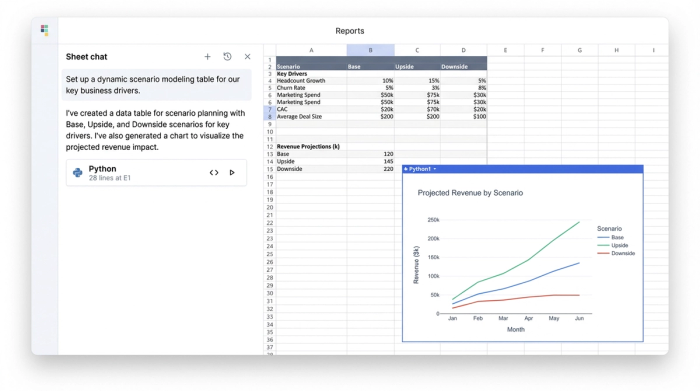Image resolution: width=700 pixels, height=391 pixels.
Task: Click the Month axis label
Action: (x=516, y=329)
